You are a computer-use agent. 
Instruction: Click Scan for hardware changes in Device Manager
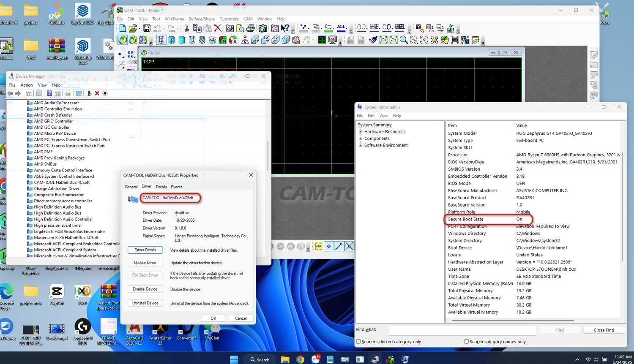[79, 93]
